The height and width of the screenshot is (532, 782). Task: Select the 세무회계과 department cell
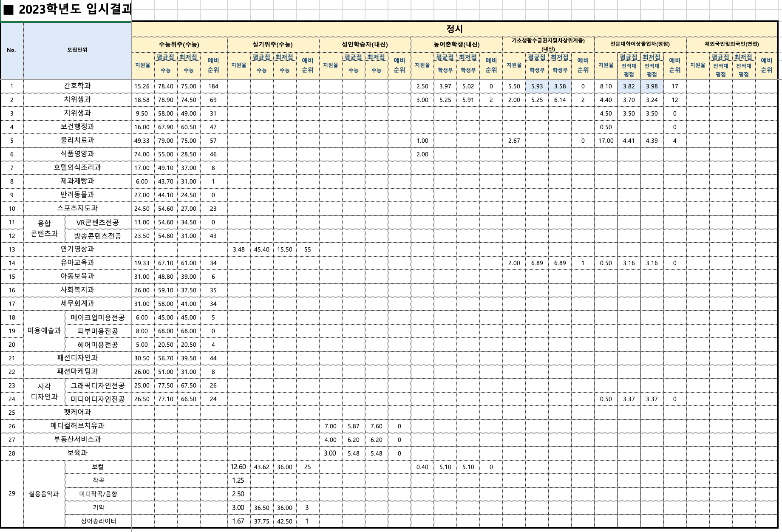tap(77, 303)
